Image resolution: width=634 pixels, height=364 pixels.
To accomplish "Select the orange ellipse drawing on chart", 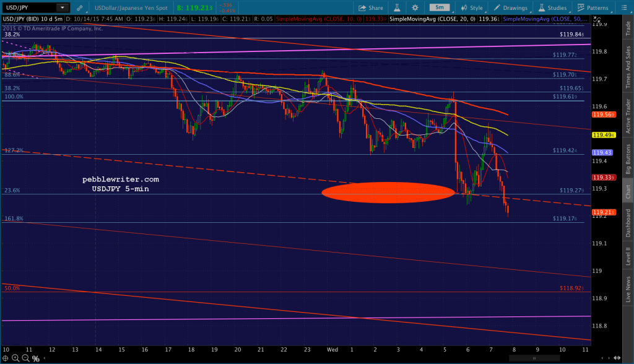I will pos(388,193).
